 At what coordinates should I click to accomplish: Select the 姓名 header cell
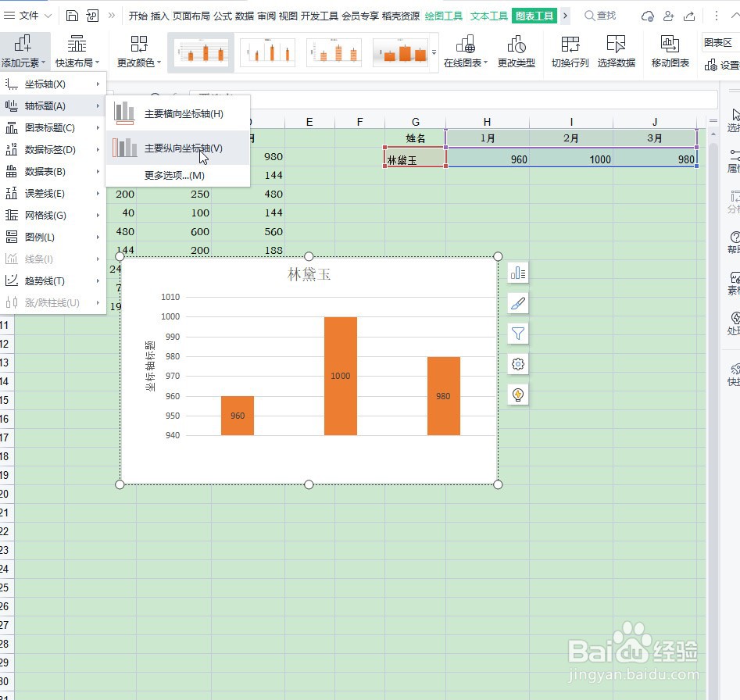415,138
